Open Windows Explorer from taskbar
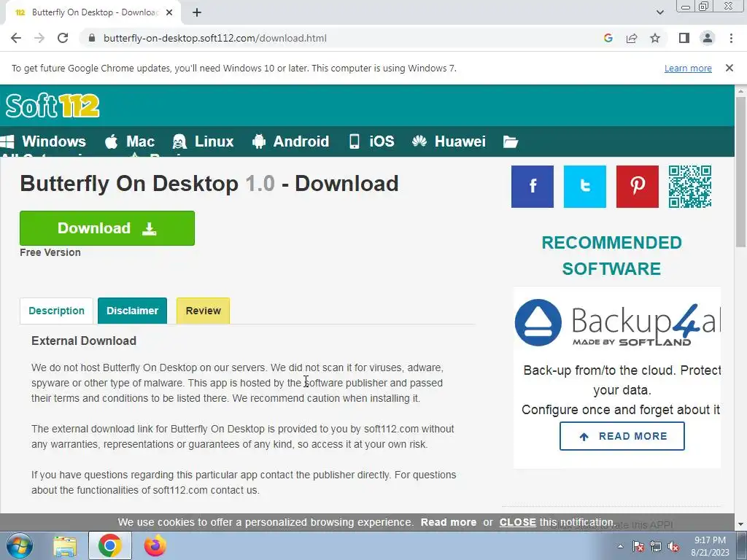This screenshot has height=560, width=747. (65, 546)
